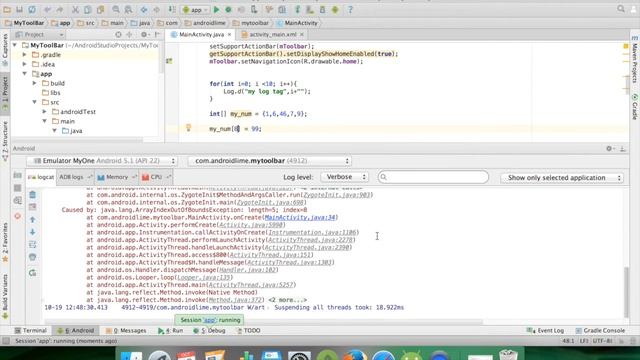Open the Project view selector dropdown
The width and height of the screenshot is (640, 360).
(x=39, y=35)
